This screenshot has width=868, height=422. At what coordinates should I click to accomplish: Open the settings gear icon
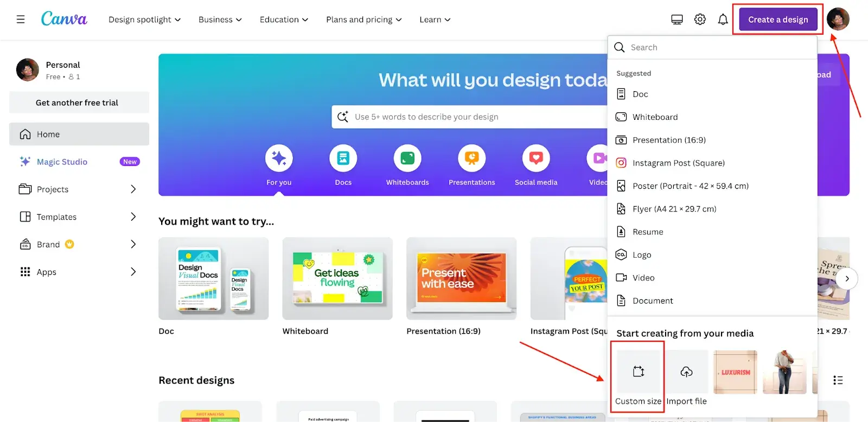click(x=700, y=20)
